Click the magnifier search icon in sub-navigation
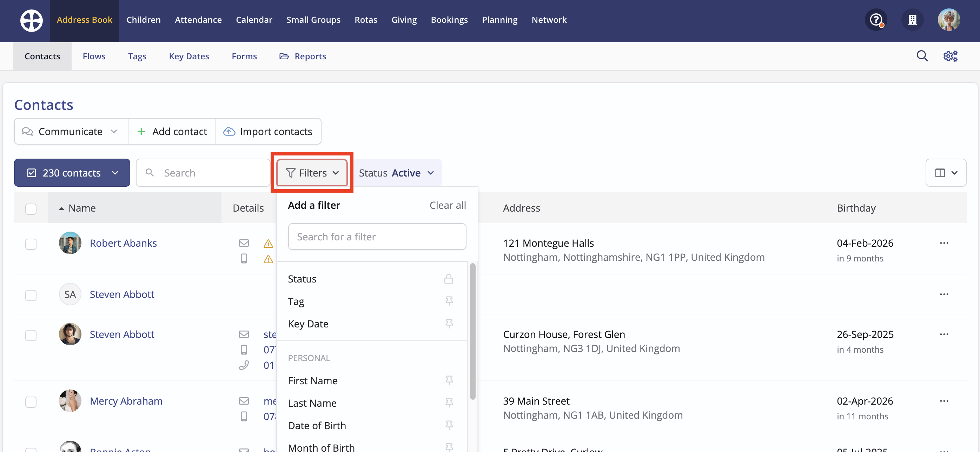 [922, 56]
